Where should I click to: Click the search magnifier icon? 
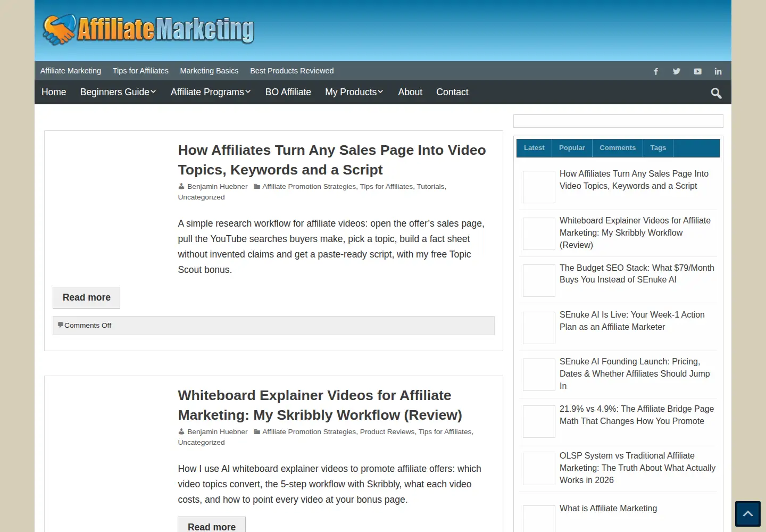click(716, 93)
